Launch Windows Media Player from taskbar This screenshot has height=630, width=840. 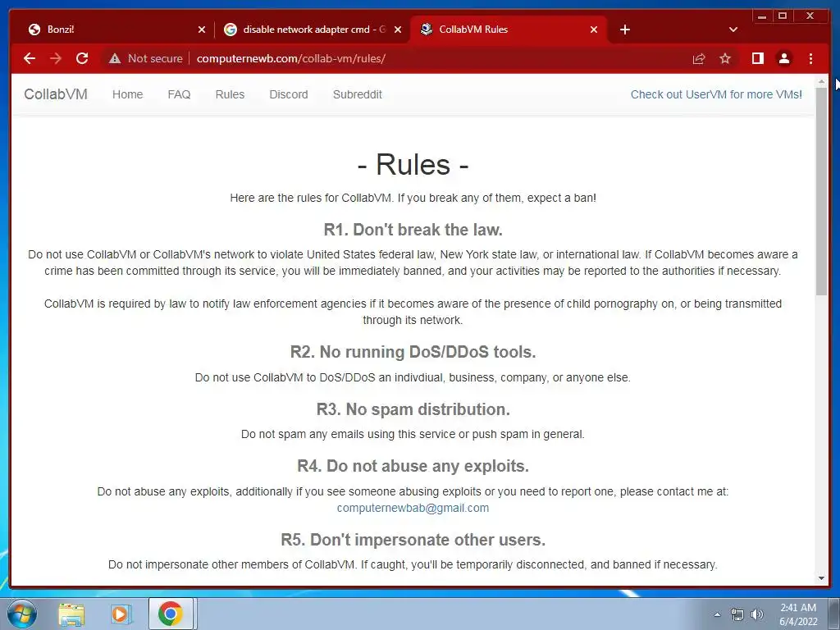coord(121,614)
